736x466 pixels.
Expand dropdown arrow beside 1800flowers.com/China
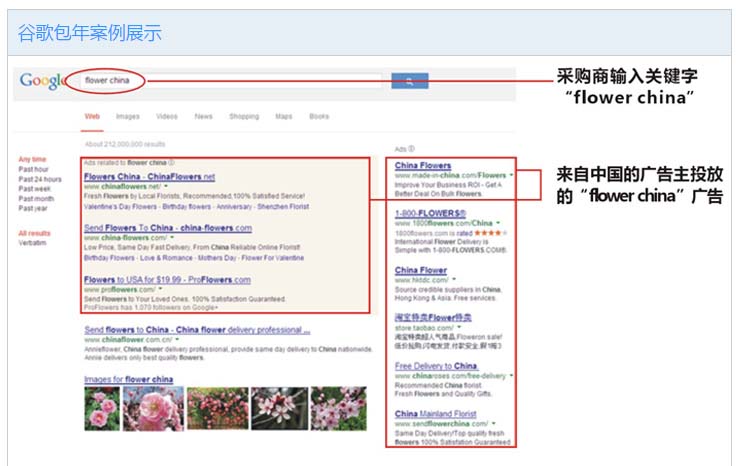pos(498,223)
